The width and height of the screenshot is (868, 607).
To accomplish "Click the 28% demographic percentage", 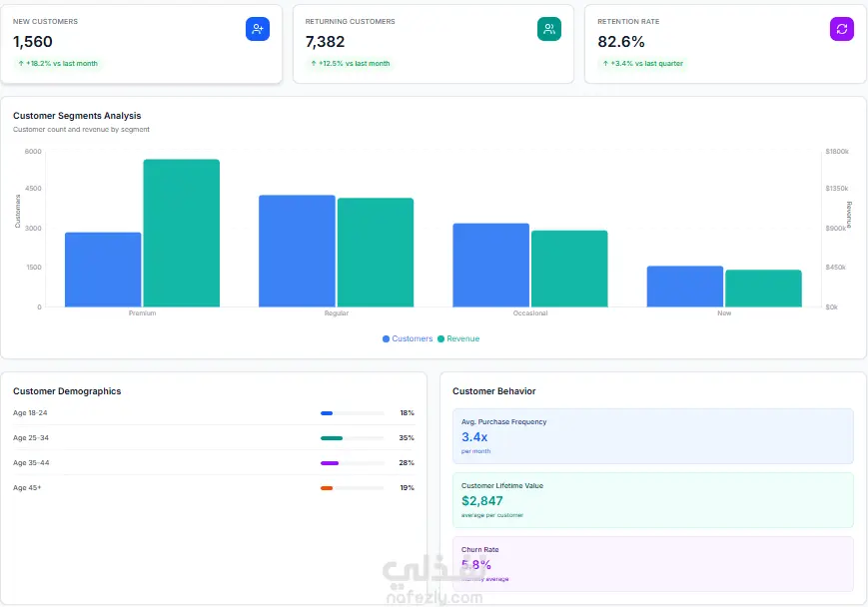I will pyautogui.click(x=407, y=462).
